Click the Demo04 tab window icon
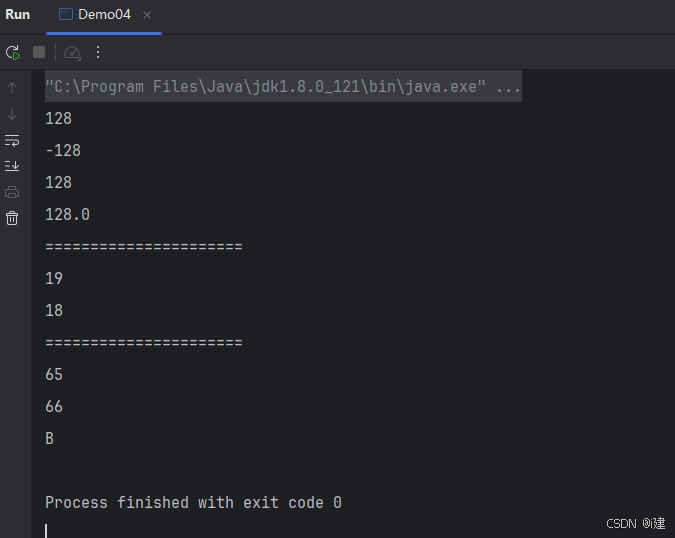Viewport: 675px width, 538px height. (66, 15)
